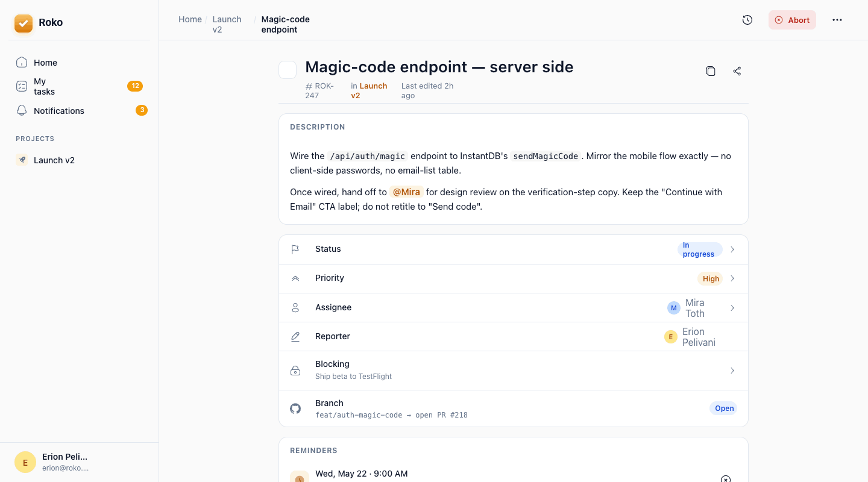868x482 pixels.
Task: Remove the Wed, May 22 reminder
Action: 726,480
